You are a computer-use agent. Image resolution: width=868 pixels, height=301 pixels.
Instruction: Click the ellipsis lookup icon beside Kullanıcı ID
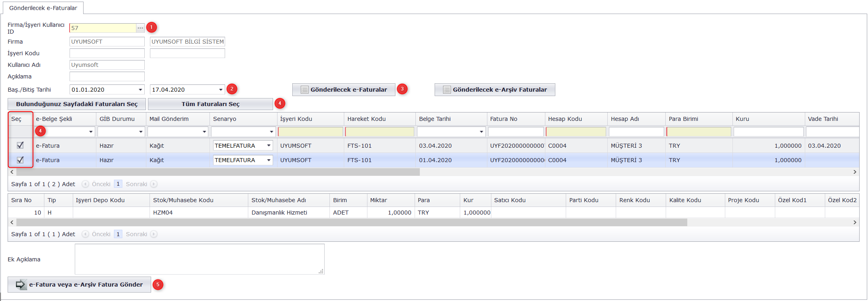(x=140, y=28)
